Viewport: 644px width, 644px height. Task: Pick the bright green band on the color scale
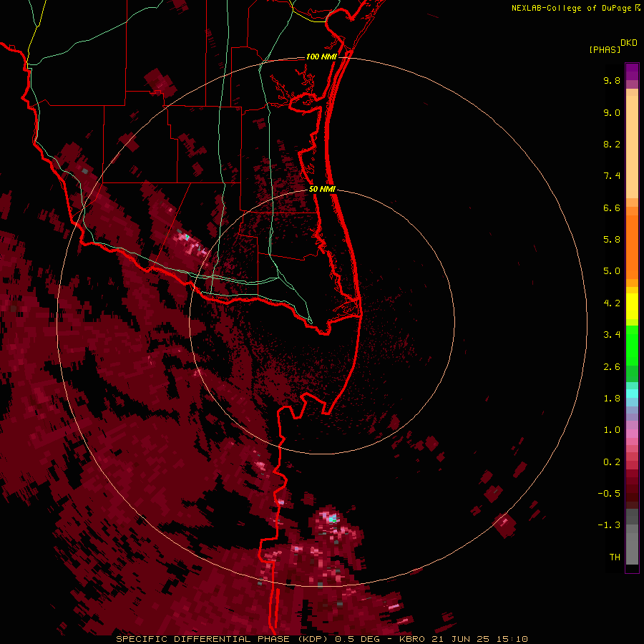pos(632,345)
